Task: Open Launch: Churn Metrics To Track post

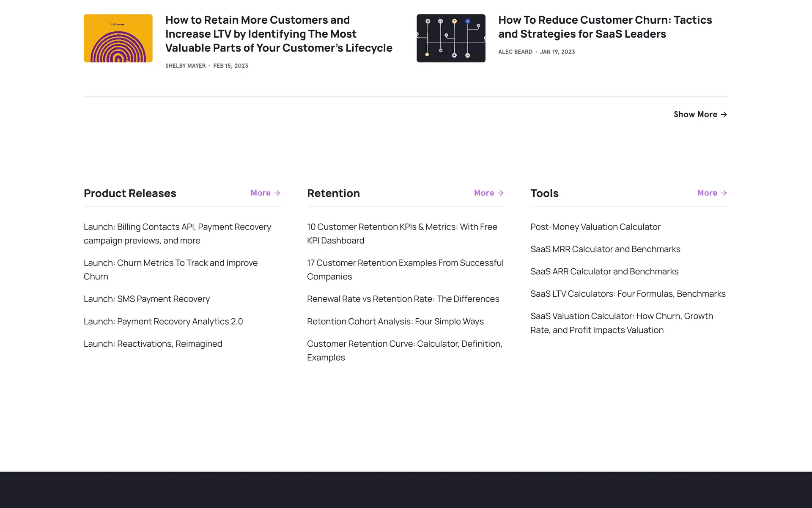Action: (x=170, y=270)
